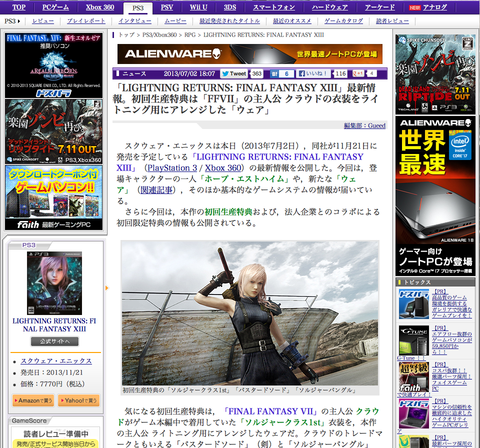This screenshot has width=480, height=448.
Task: Click the Amazonで買う button
Action: [x=33, y=400]
